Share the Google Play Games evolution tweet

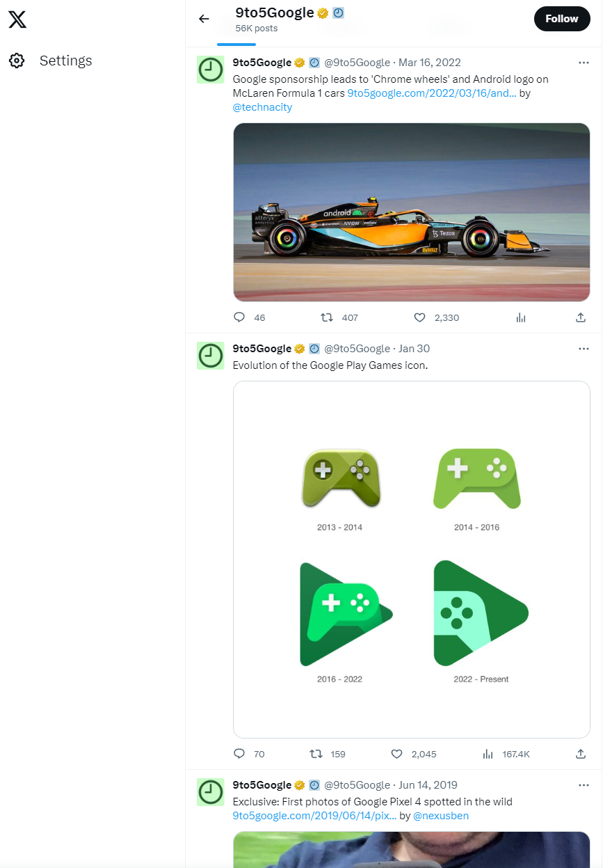click(x=581, y=754)
